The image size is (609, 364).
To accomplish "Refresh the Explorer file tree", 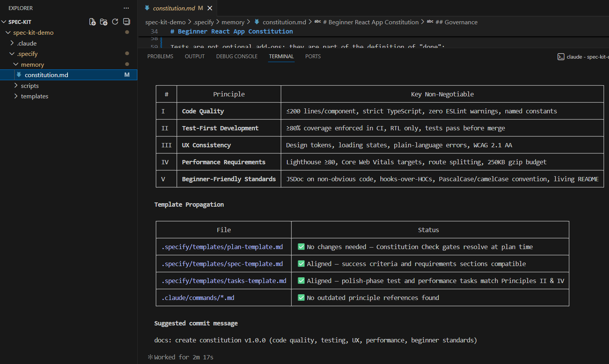I will 115,22.
